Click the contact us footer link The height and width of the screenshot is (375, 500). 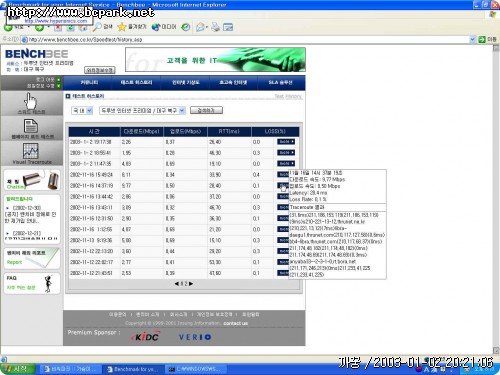pos(236,323)
